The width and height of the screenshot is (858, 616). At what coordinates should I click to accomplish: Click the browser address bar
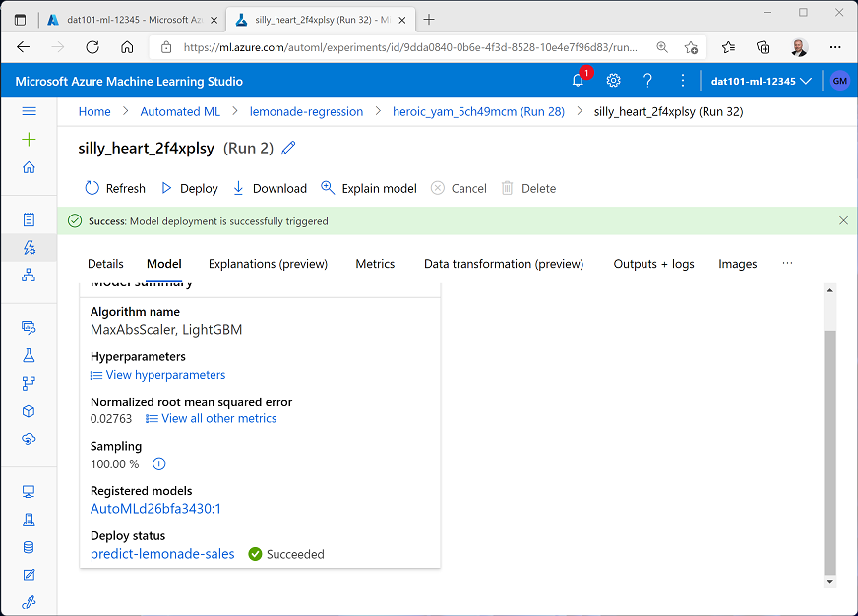tap(403, 47)
